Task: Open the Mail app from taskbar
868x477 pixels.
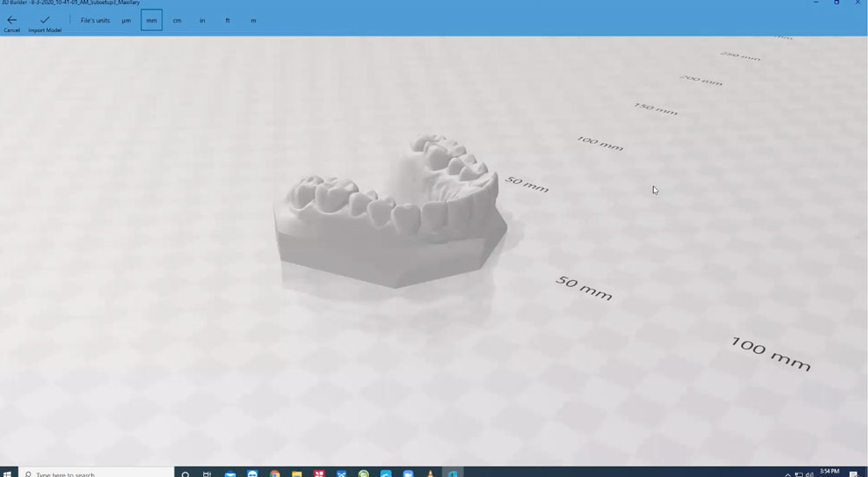Action: pyautogui.click(x=230, y=474)
